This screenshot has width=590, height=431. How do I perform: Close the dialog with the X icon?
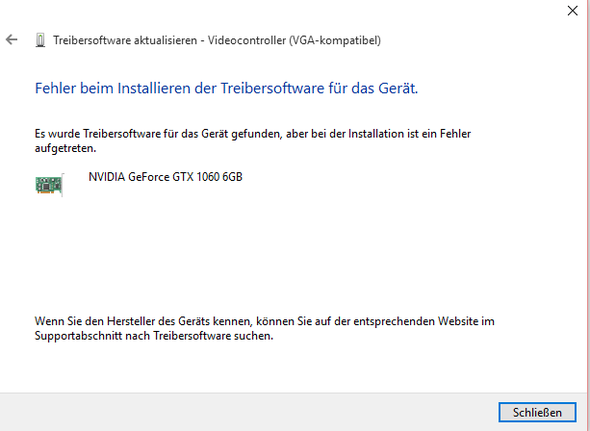tap(572, 11)
